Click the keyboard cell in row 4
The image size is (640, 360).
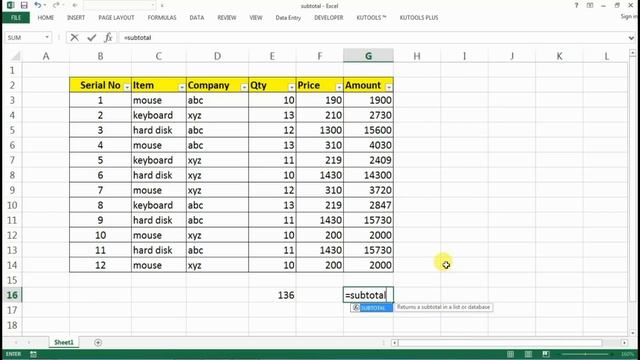(159, 115)
